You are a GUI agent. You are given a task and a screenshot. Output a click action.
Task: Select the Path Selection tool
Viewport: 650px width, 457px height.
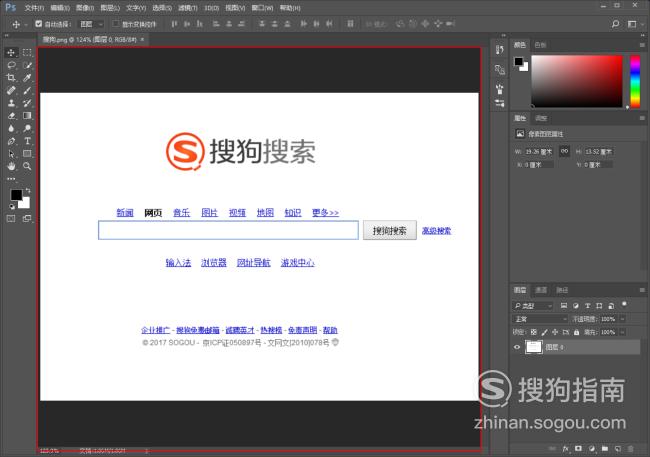pyautogui.click(x=11, y=154)
